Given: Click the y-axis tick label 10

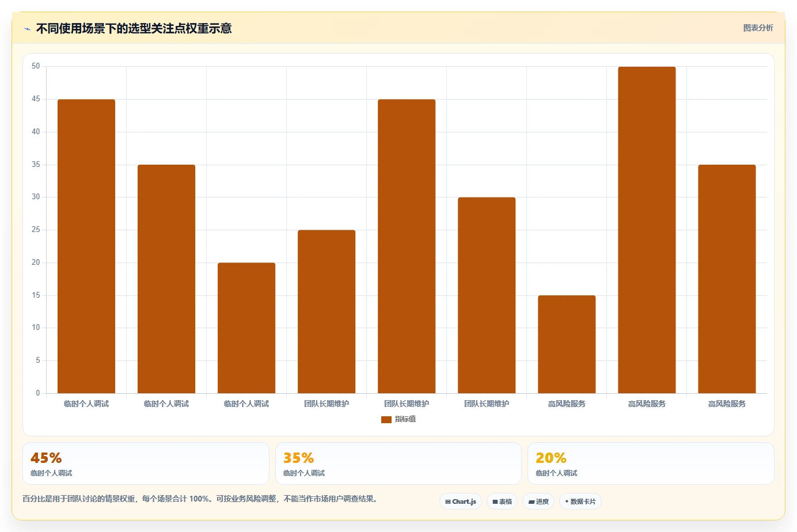Looking at the screenshot, I should click(36, 328).
